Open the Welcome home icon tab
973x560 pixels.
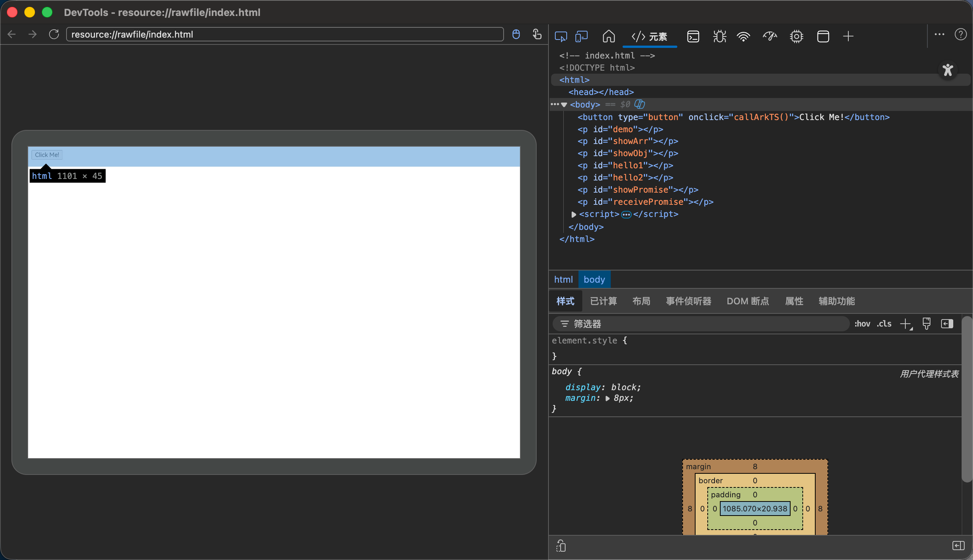click(608, 36)
